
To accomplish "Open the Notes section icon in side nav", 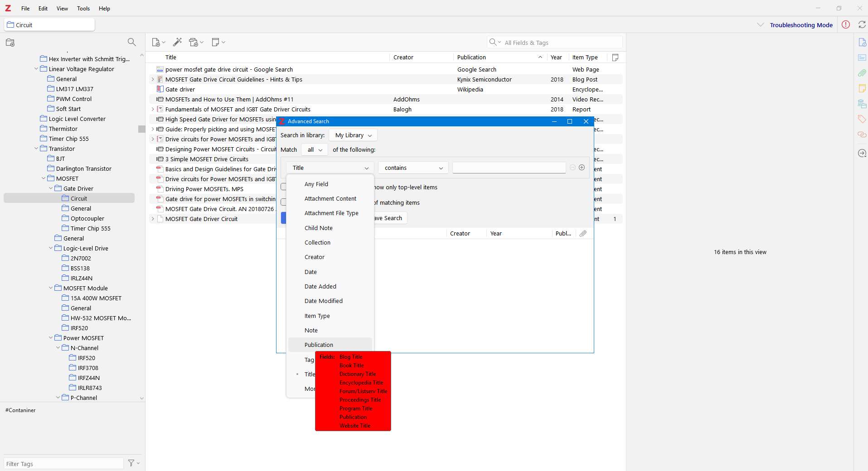I will click(x=862, y=88).
